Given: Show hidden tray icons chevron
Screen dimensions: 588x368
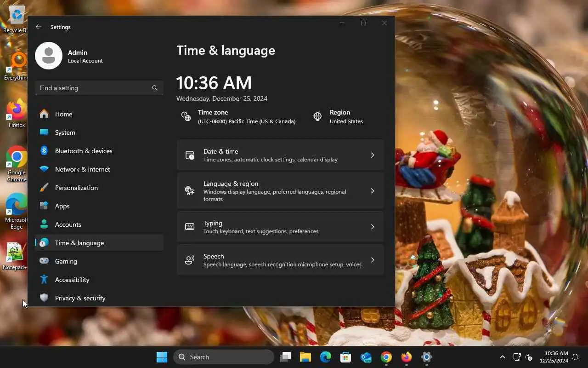Looking at the screenshot, I should 503,357.
